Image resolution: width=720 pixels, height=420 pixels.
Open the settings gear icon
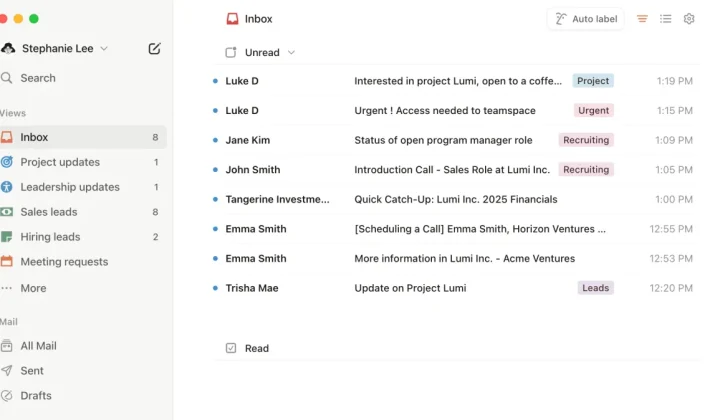point(689,19)
